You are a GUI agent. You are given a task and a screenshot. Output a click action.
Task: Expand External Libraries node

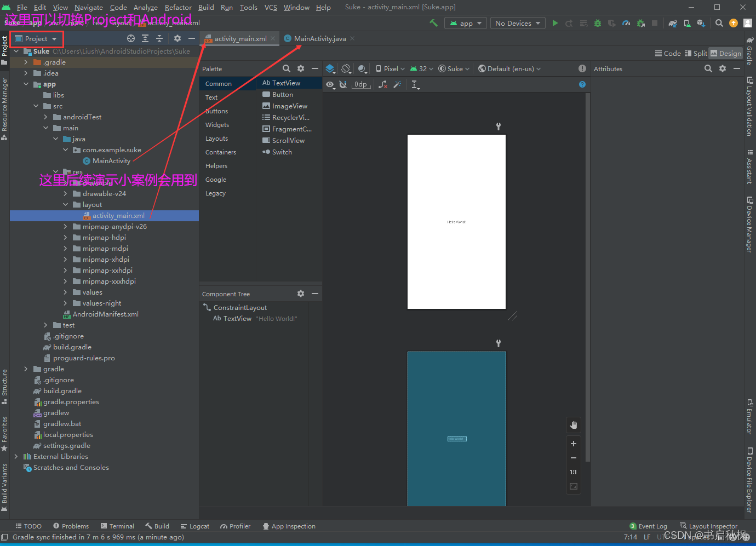click(16, 457)
